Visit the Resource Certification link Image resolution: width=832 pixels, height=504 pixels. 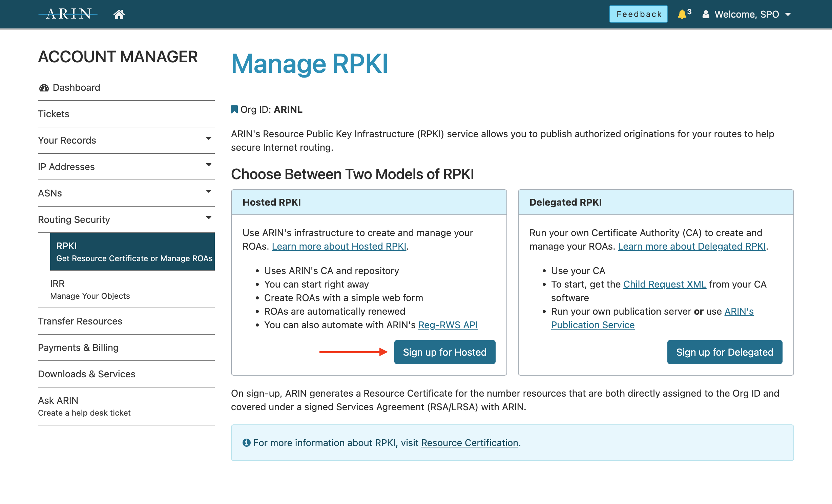click(x=470, y=443)
